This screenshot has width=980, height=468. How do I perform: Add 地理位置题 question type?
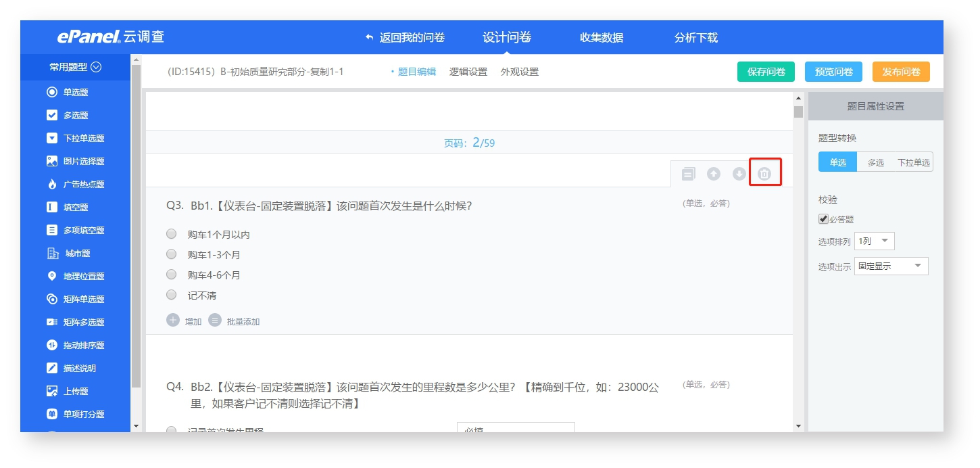tap(75, 276)
